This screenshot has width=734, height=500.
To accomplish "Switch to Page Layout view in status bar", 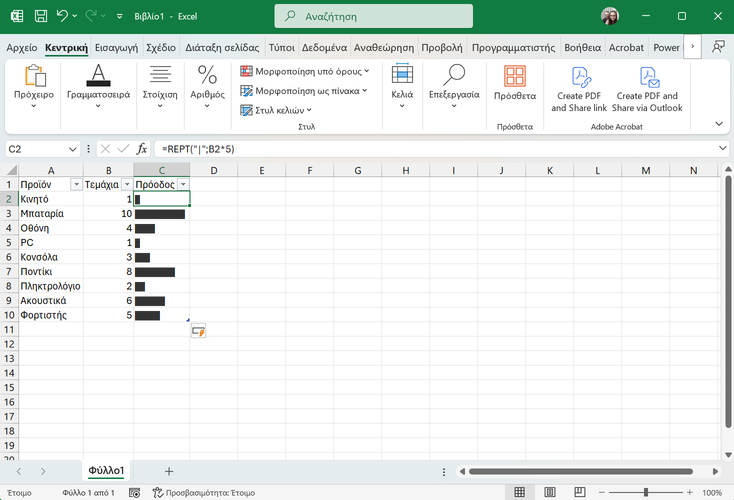I will point(548,493).
